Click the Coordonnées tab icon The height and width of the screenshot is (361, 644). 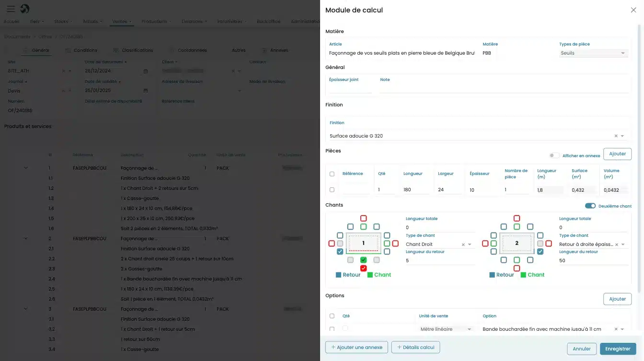[172, 50]
